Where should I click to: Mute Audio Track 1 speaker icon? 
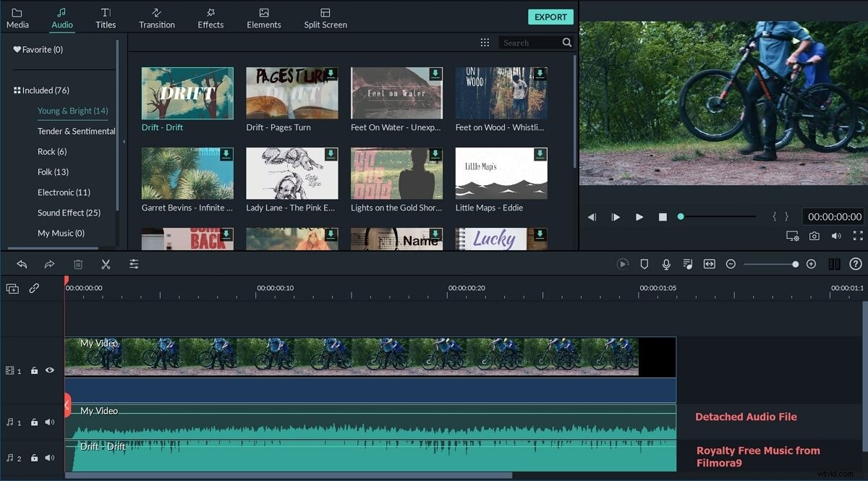[x=49, y=422]
